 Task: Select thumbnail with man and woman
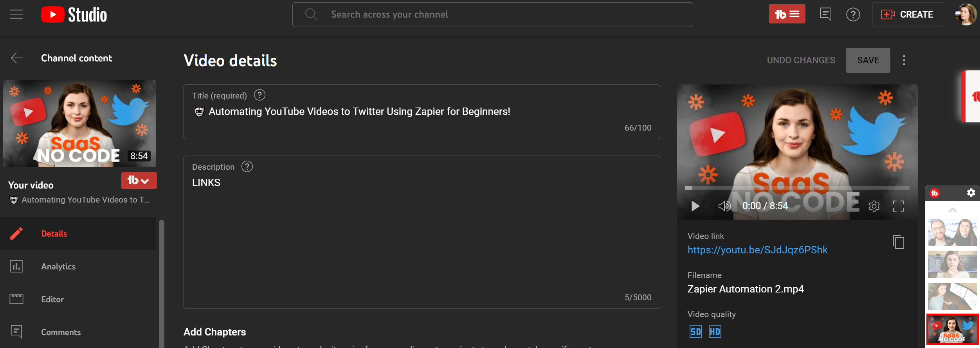click(x=953, y=232)
